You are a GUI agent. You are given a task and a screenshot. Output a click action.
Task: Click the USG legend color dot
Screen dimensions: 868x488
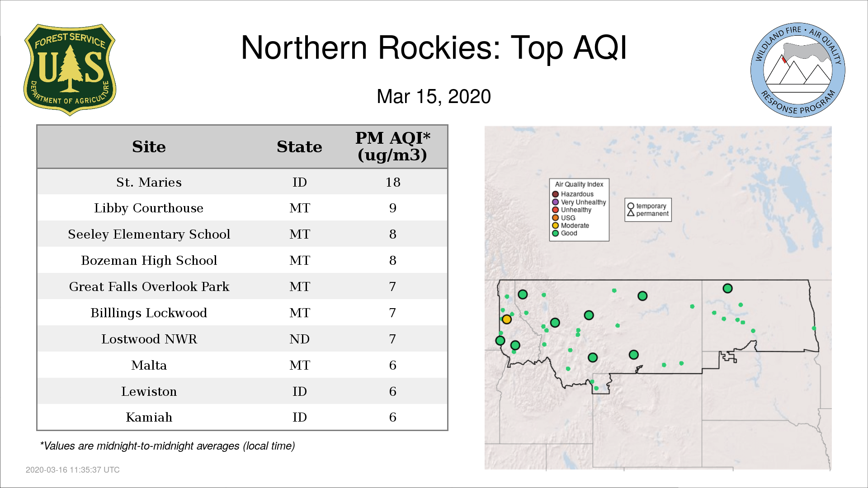[556, 218]
